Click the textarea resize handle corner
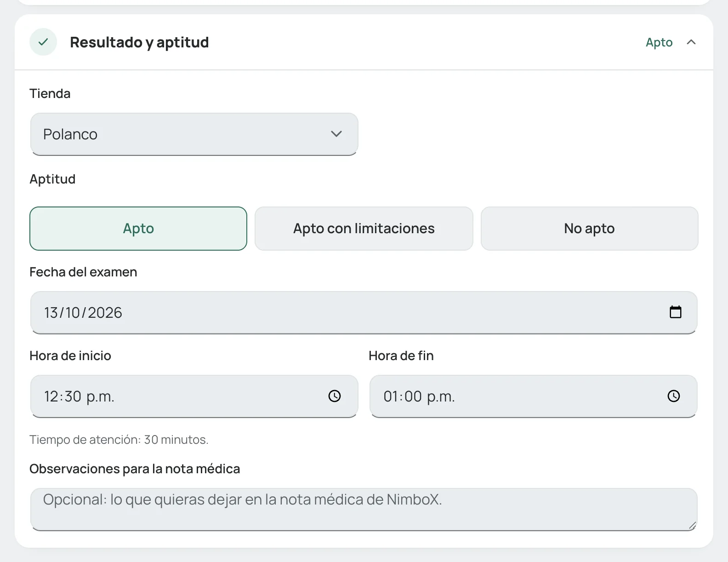Screen dimensions: 728x562 pos(692,526)
